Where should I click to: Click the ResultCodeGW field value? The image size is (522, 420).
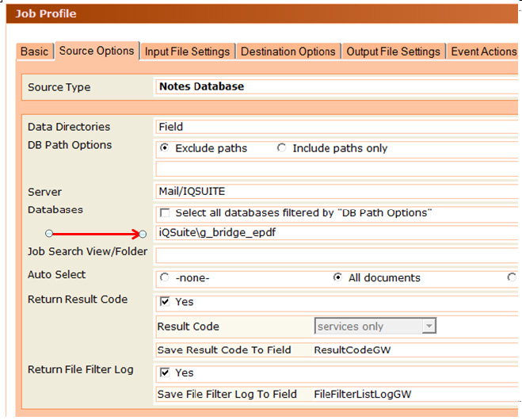352,349
